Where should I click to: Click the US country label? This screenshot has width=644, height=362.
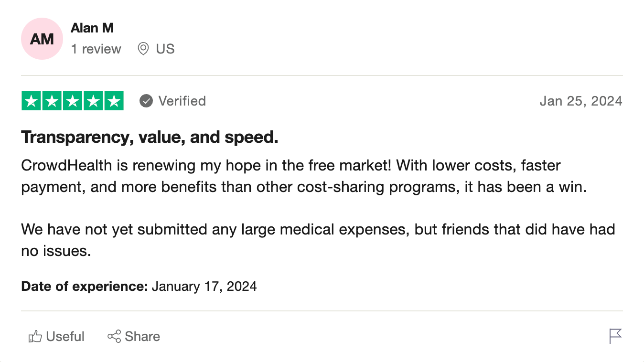tap(165, 49)
